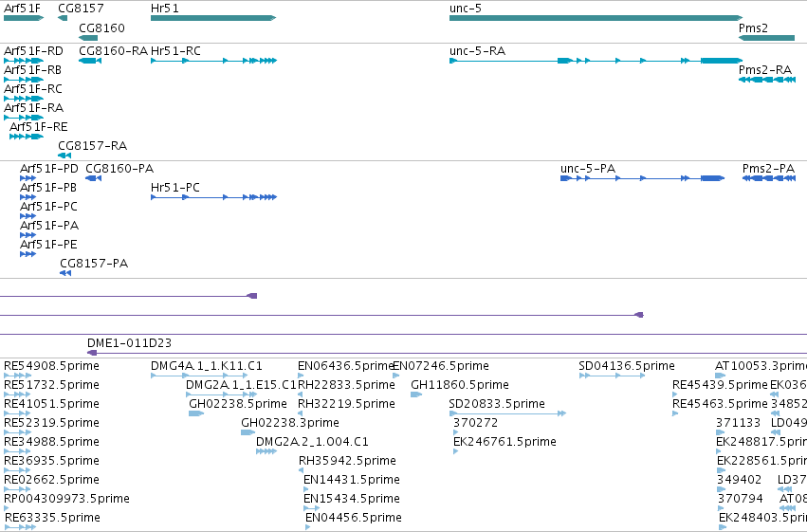Select the unc-5-RA transcript label
Image resolution: width=807 pixels, height=532 pixels.
pos(477,51)
